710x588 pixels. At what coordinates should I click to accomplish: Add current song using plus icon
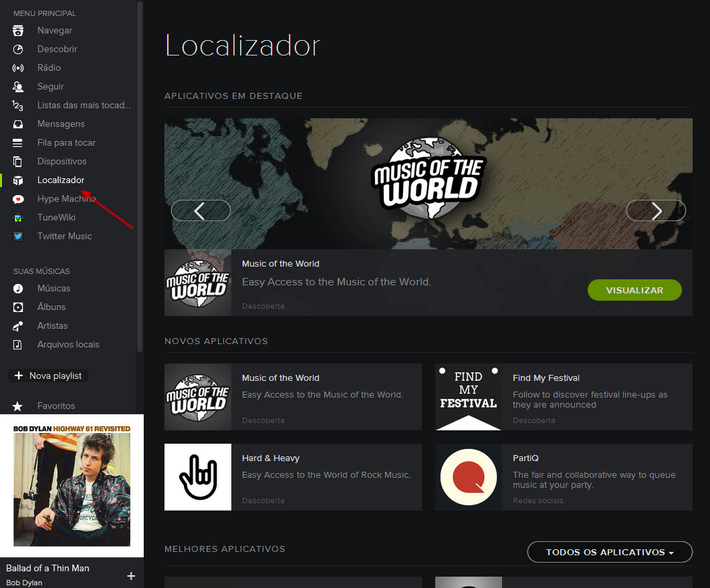click(131, 576)
